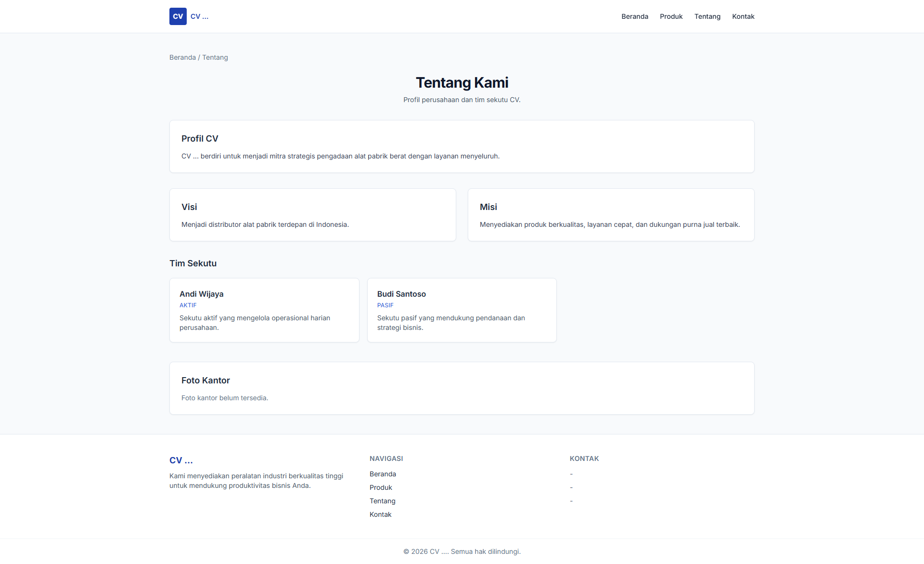The height and width of the screenshot is (564, 924).
Task: Select the Budi Santoso team card
Action: [462, 310]
